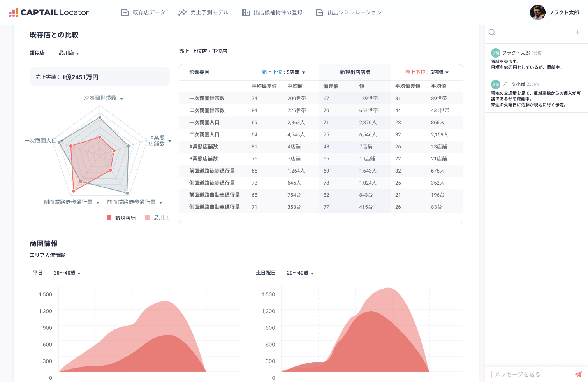Click the 売上予測モデル trend-line icon
This screenshot has width=588, height=382.
point(182,12)
